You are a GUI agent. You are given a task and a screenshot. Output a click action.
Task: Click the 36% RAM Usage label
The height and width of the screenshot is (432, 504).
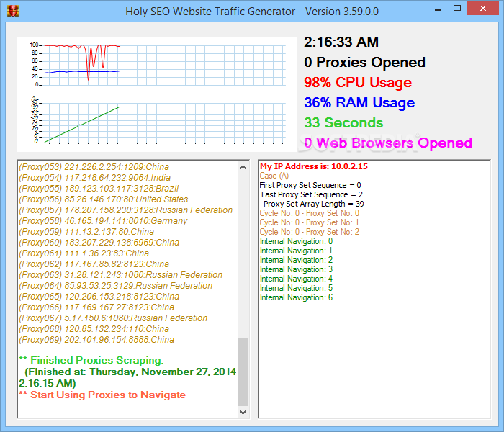[x=359, y=103]
